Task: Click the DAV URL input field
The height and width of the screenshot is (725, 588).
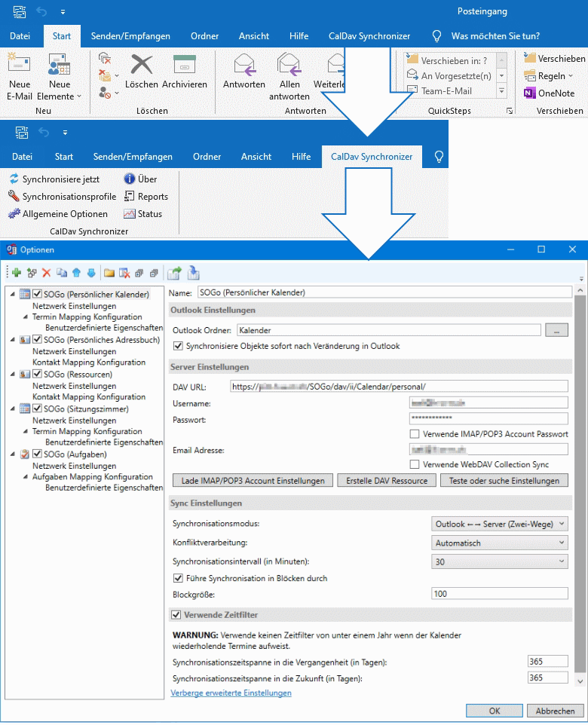Action: click(x=399, y=387)
